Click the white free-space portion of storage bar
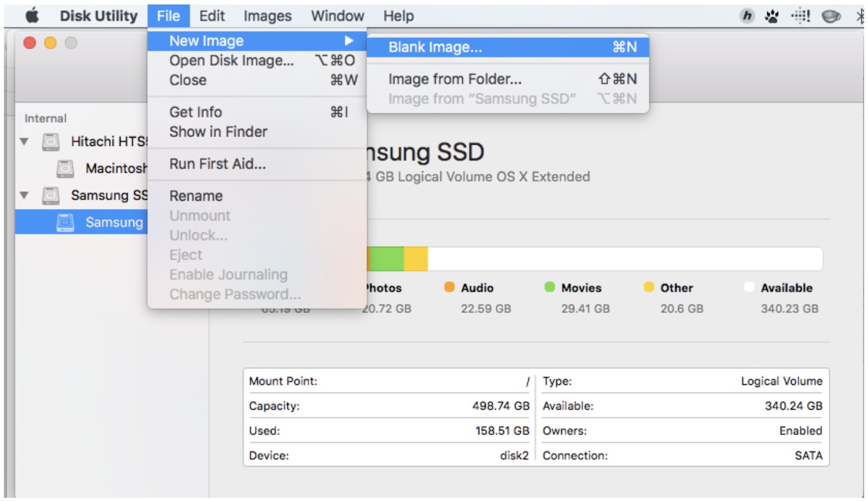The image size is (868, 501). click(x=625, y=259)
